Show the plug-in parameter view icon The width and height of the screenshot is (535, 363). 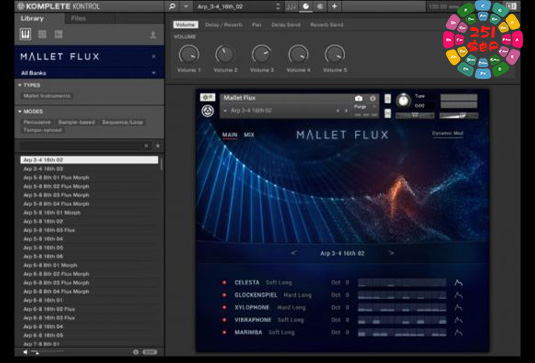coord(306,6)
